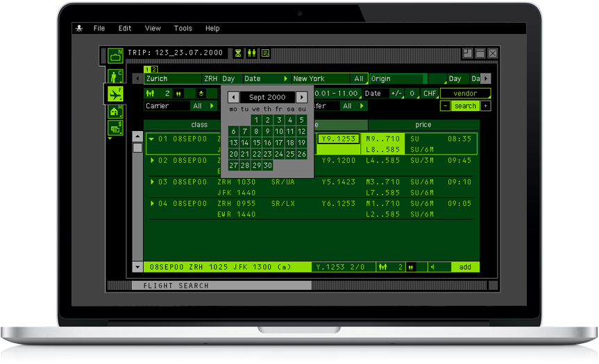Collapse flight row 01 08SEP00
This screenshot has width=599, height=364.
pos(152,139)
